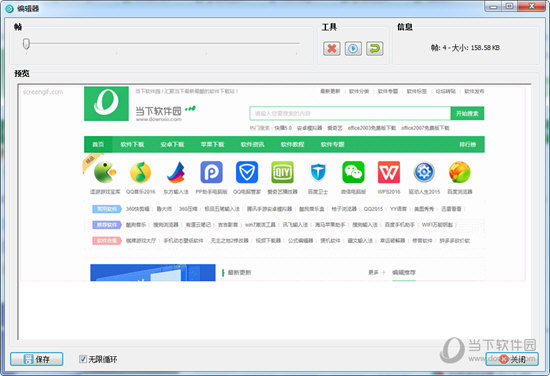The height and width of the screenshot is (376, 550).
Task: Click the green Pac-Man game icon
Action: (x=105, y=172)
